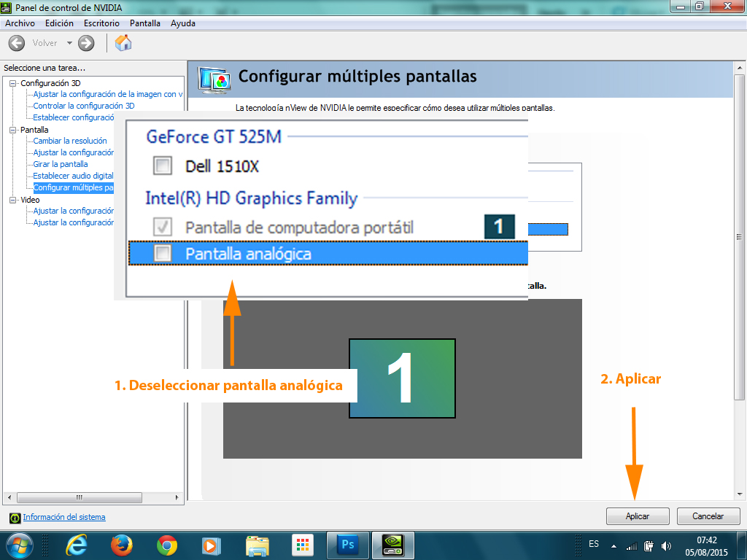Open the colorful grid app in taskbar
747x560 pixels.
coord(303,545)
